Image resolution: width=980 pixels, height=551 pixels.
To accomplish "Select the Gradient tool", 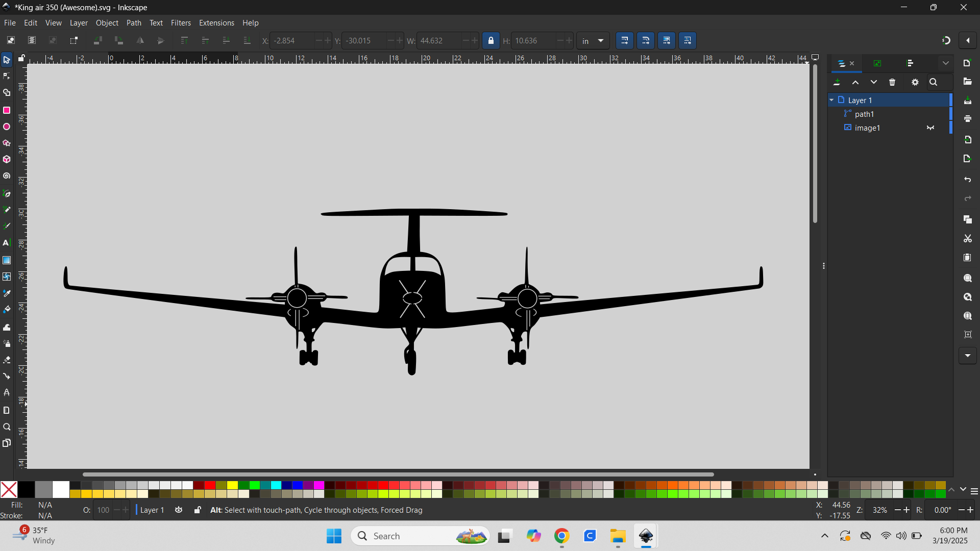I will click(x=7, y=260).
